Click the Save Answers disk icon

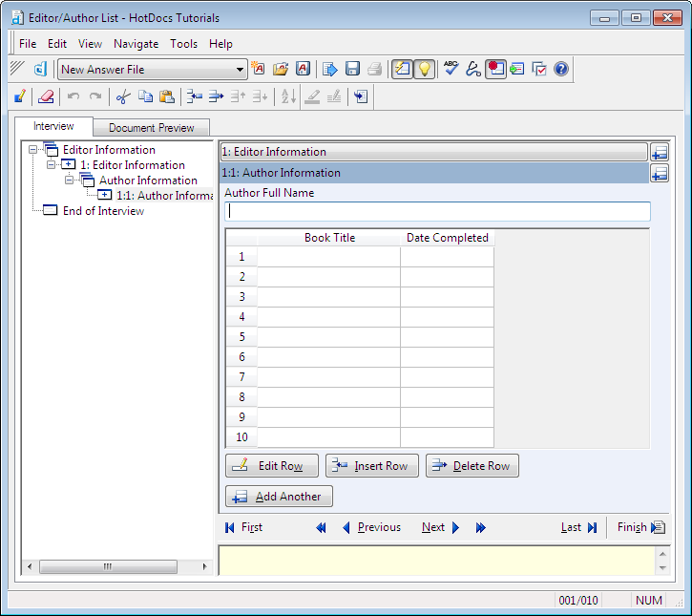point(352,69)
